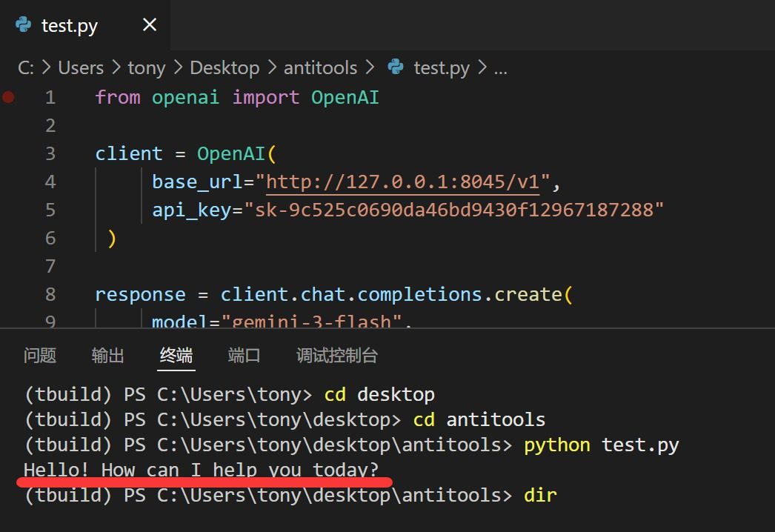Click the Python file icon in the test.py tab
Image resolution: width=775 pixels, height=532 pixels.
coord(24,25)
